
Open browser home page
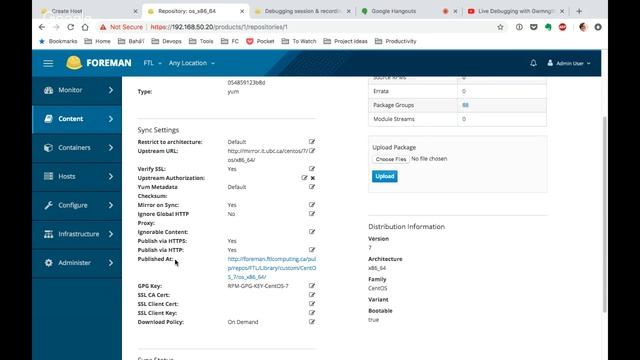[x=85, y=27]
